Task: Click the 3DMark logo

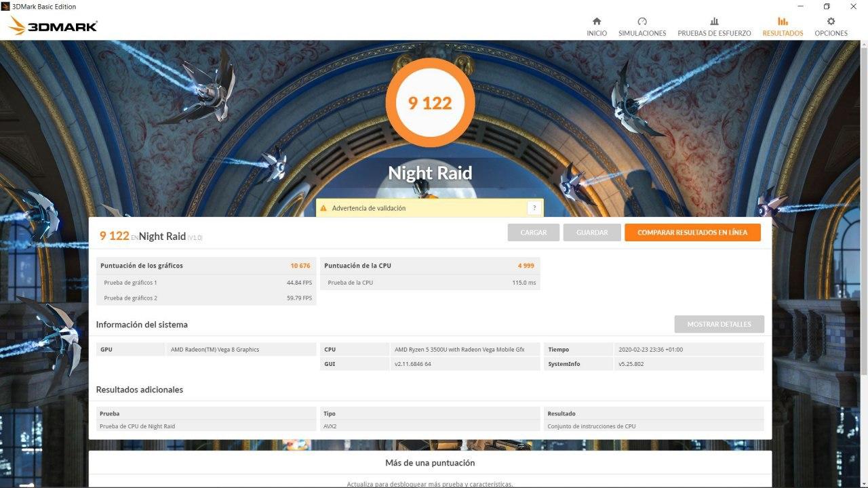Action: pos(54,26)
